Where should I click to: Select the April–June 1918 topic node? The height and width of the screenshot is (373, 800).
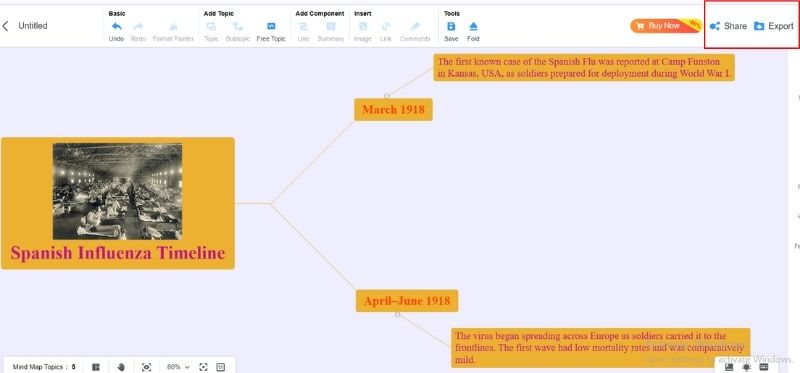coord(407,301)
